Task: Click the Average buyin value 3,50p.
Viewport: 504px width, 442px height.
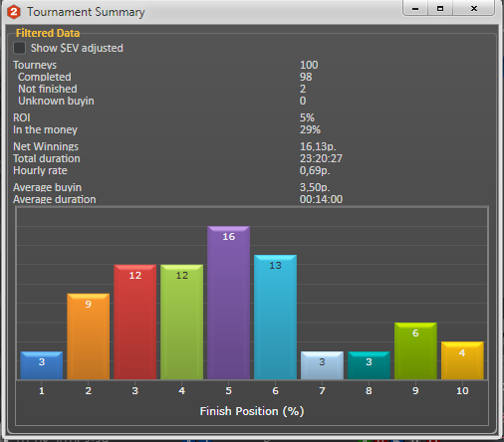Action: [x=315, y=187]
